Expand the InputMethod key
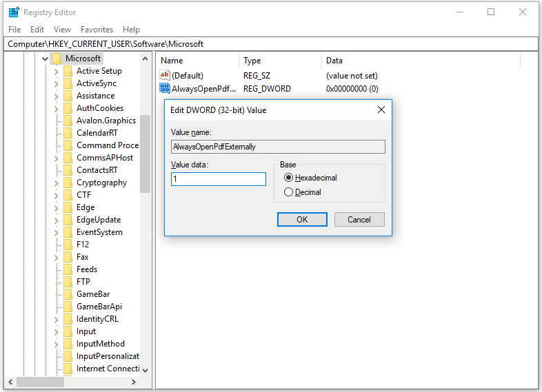This screenshot has height=392, width=542. pos(56,344)
